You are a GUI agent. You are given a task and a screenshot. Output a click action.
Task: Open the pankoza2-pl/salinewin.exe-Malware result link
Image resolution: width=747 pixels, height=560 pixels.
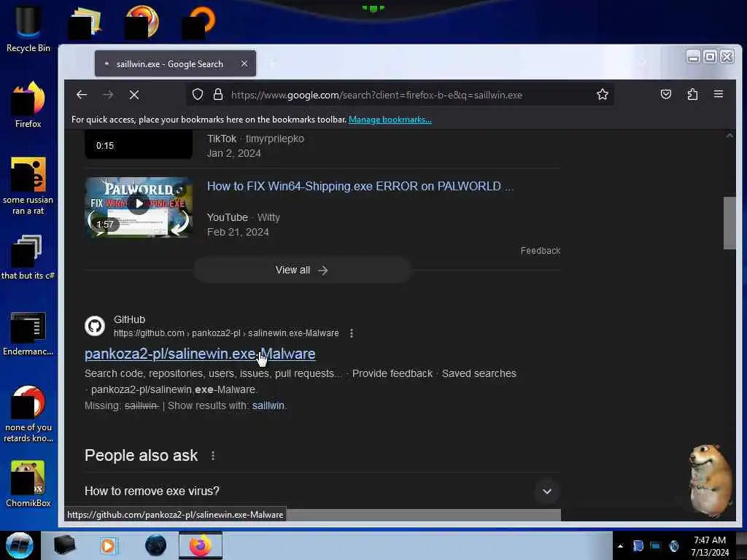pyautogui.click(x=200, y=354)
